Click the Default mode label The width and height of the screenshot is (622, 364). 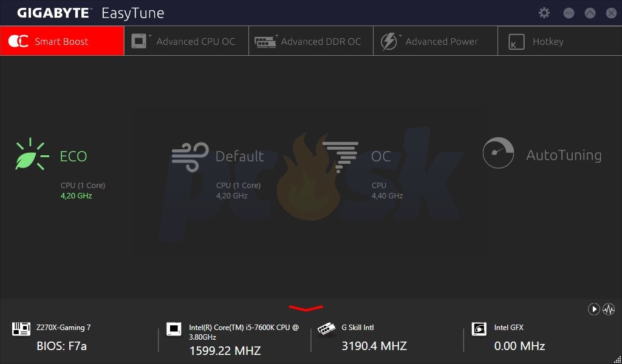239,156
